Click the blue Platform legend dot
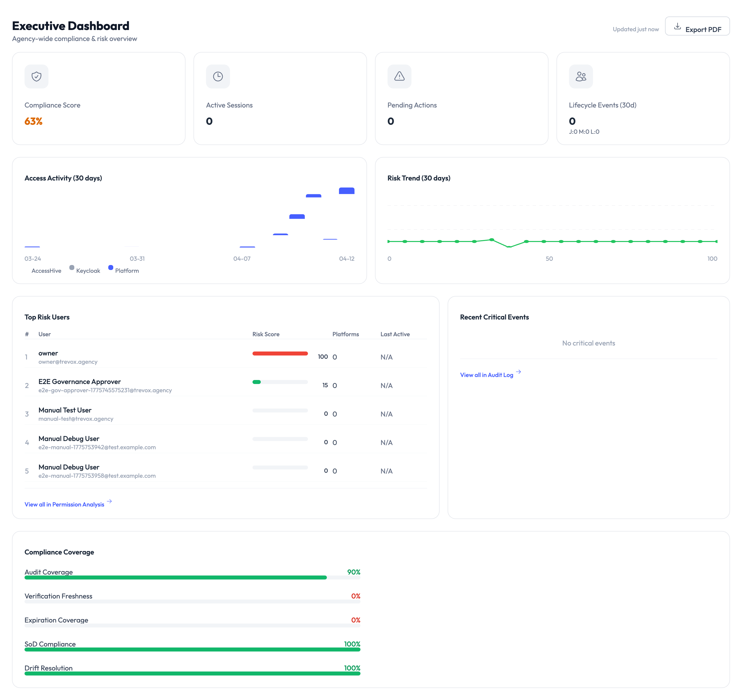This screenshot has width=742, height=700. click(110, 267)
